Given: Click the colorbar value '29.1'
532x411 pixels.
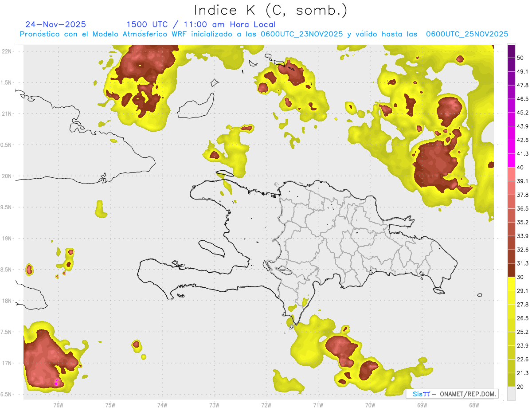Looking at the screenshot, I should pos(523,291).
